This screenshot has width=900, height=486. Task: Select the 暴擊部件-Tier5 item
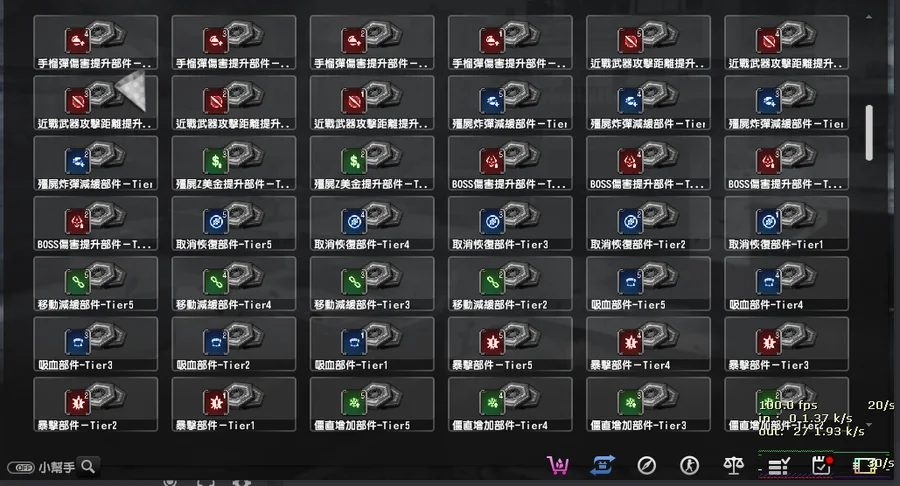[x=510, y=344]
